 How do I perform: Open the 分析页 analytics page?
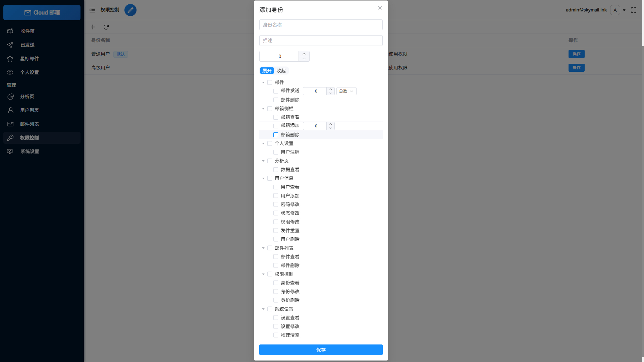point(27,97)
